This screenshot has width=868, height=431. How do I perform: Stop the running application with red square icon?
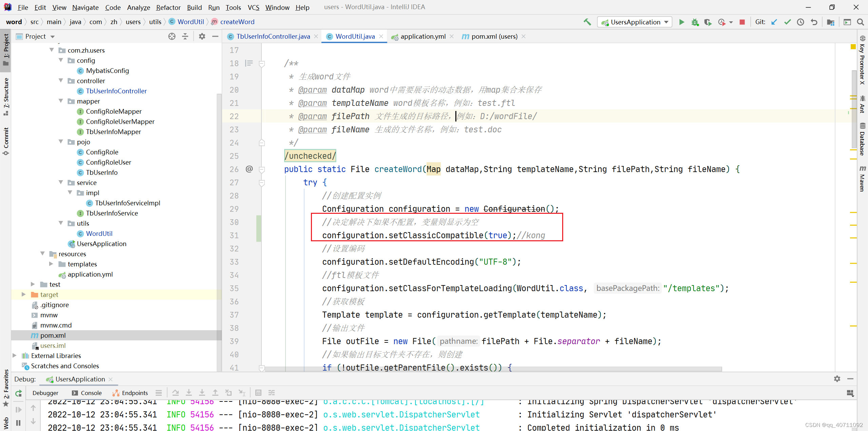pos(742,22)
